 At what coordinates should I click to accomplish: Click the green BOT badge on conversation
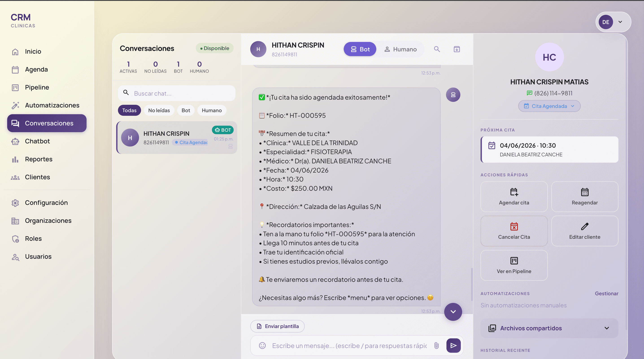(x=223, y=130)
